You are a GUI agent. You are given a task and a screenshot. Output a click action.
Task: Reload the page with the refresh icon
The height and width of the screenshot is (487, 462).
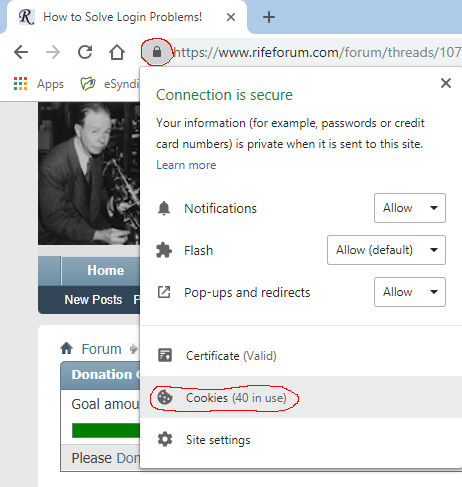(85, 52)
